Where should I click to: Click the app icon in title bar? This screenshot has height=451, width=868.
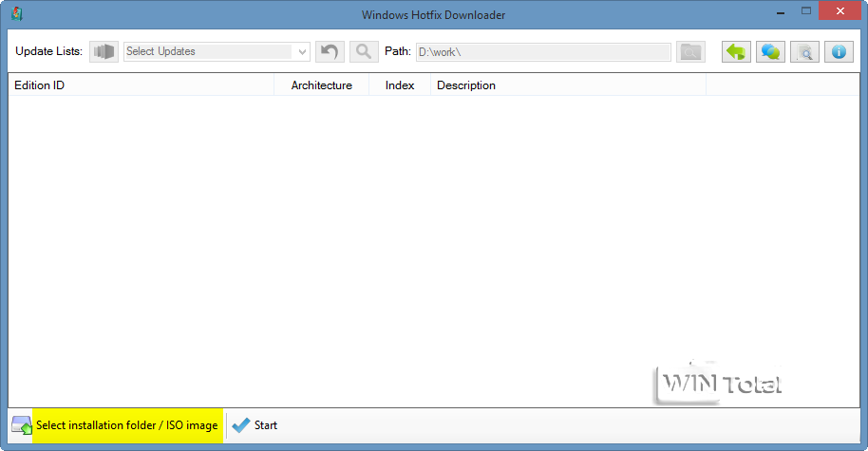[17, 14]
